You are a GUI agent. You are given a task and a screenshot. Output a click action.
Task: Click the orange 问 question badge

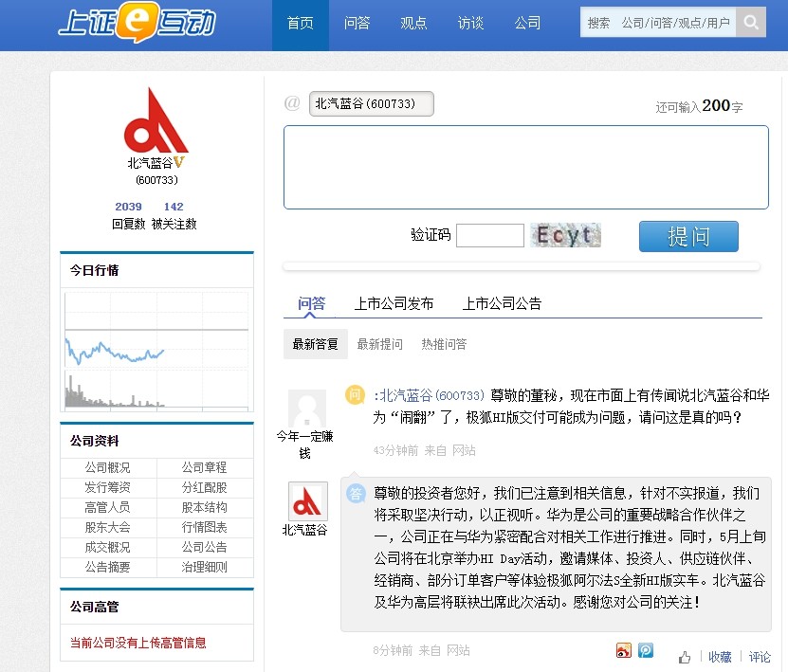click(355, 394)
